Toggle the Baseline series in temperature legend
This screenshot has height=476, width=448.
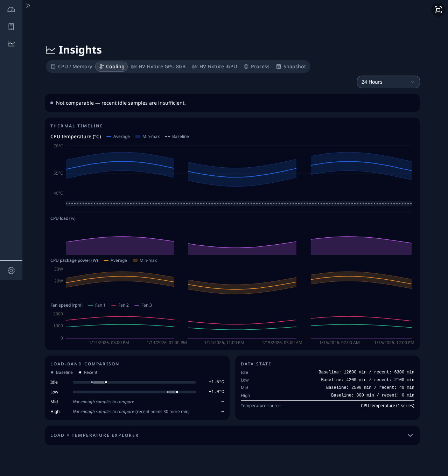pyautogui.click(x=177, y=136)
